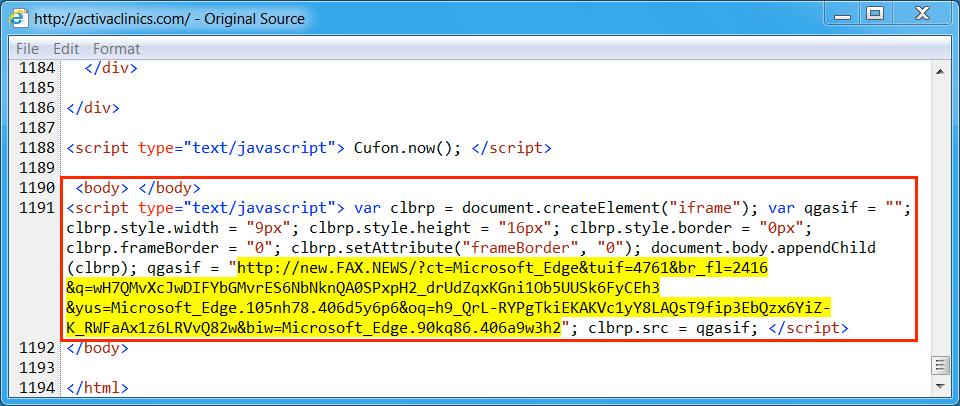Viewport: 960px width, 406px height.
Task: Click line number 1191
Action: click(x=36, y=208)
